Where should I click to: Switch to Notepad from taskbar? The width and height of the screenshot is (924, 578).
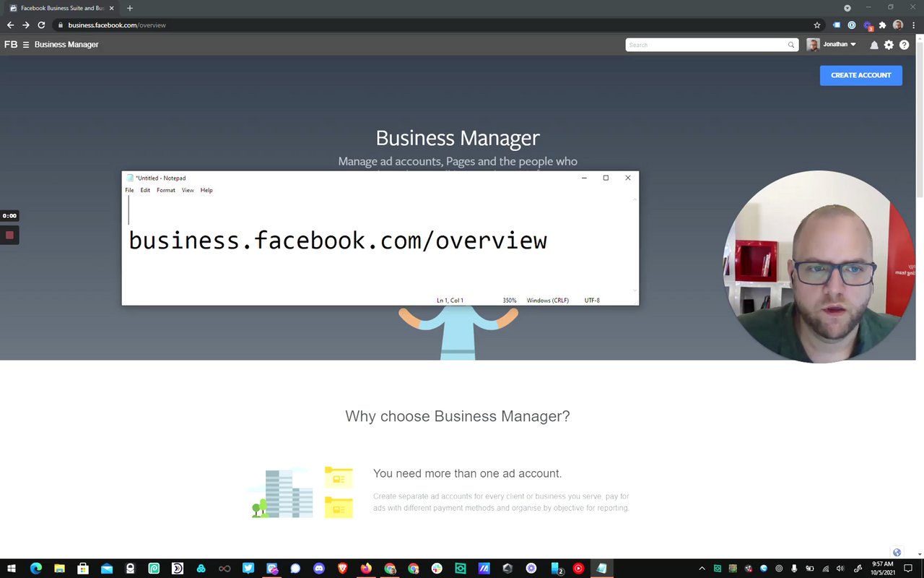[x=601, y=569]
